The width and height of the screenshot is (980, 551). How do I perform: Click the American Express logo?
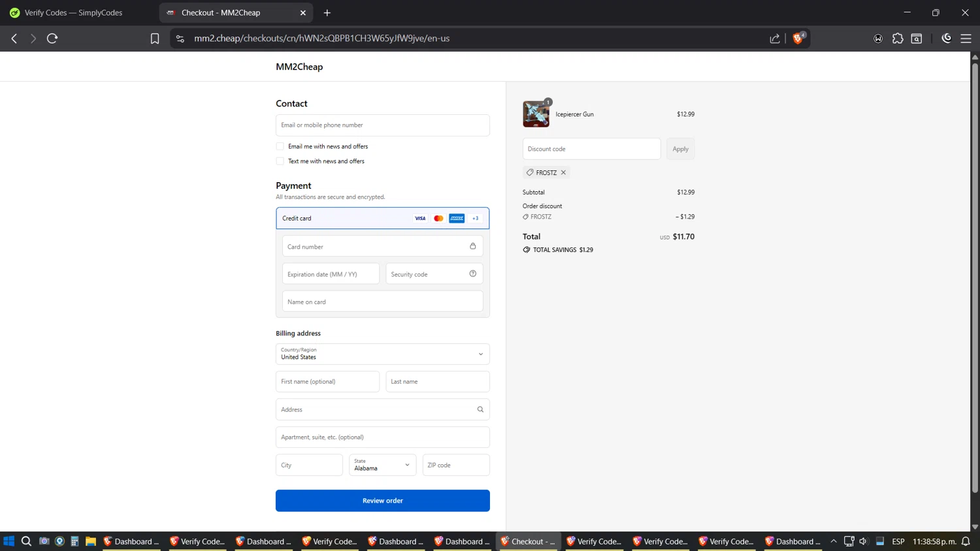(x=457, y=218)
